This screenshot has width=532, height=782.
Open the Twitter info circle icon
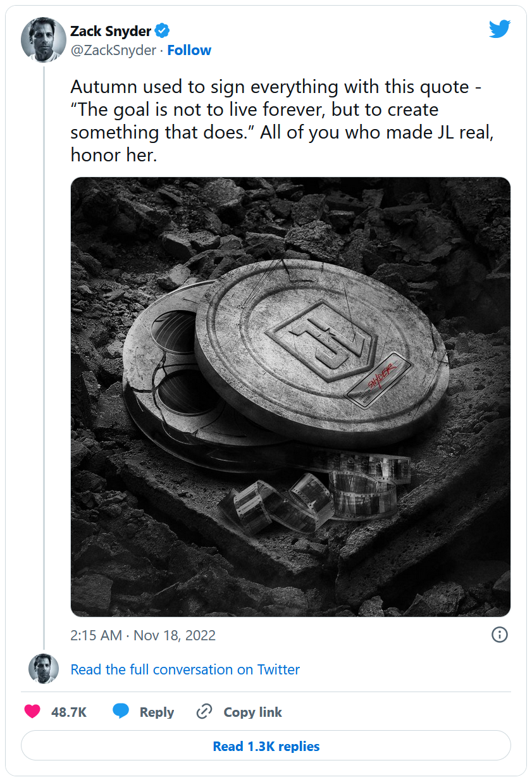pyautogui.click(x=499, y=635)
